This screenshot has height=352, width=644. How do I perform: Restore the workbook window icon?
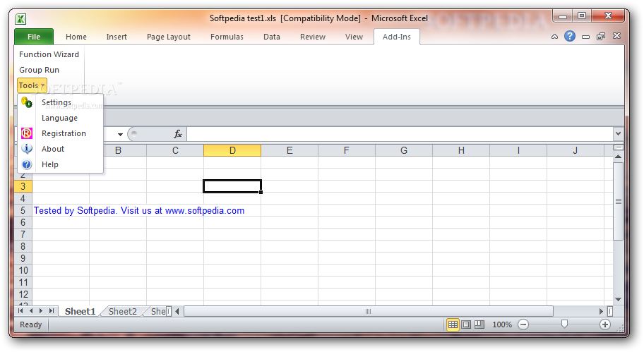601,37
